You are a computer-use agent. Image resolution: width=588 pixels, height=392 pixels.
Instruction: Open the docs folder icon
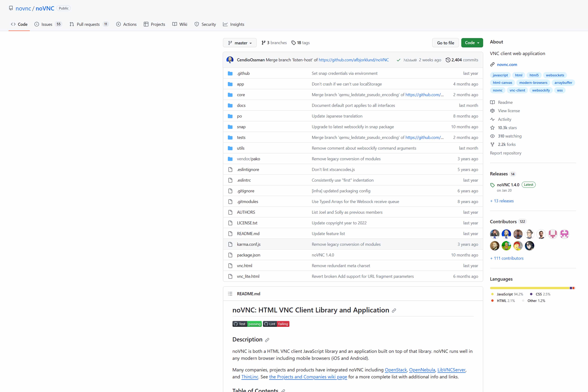(x=230, y=105)
